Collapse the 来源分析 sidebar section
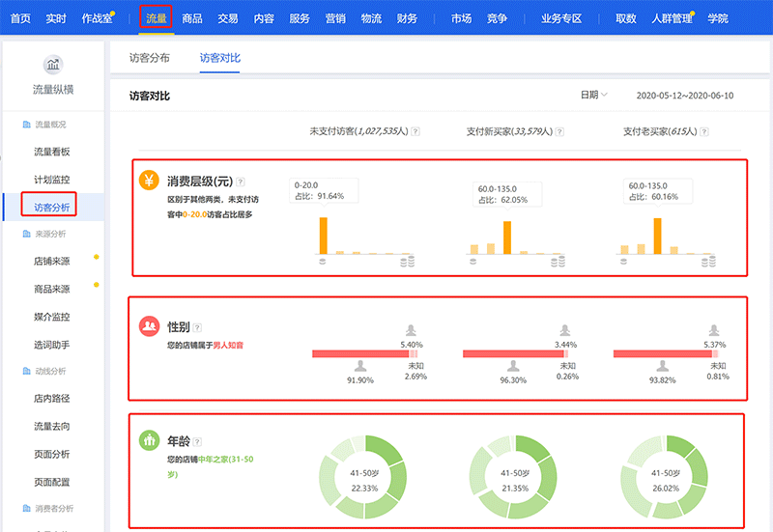Viewport: 773px width, 532px height. pos(50,234)
